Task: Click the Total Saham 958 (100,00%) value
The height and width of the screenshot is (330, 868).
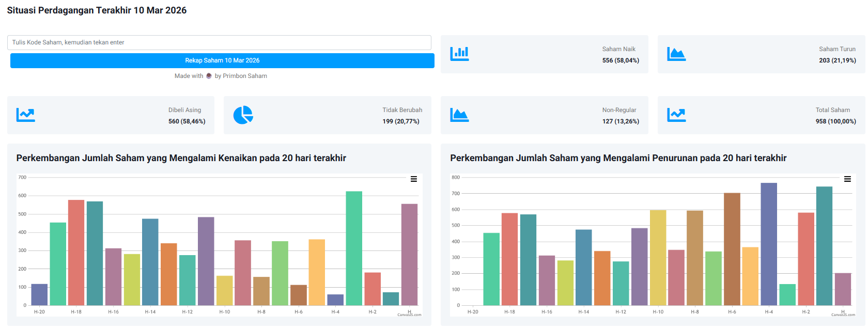Action: pyautogui.click(x=835, y=121)
